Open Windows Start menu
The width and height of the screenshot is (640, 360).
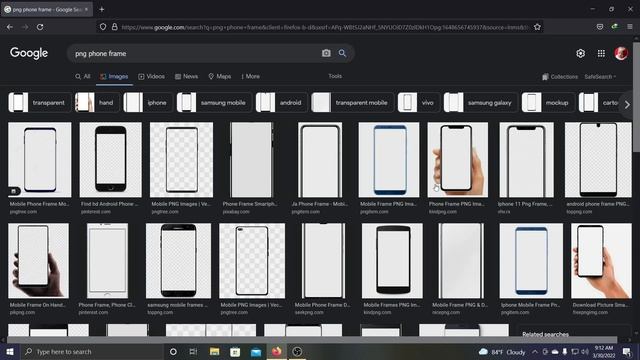point(10,351)
